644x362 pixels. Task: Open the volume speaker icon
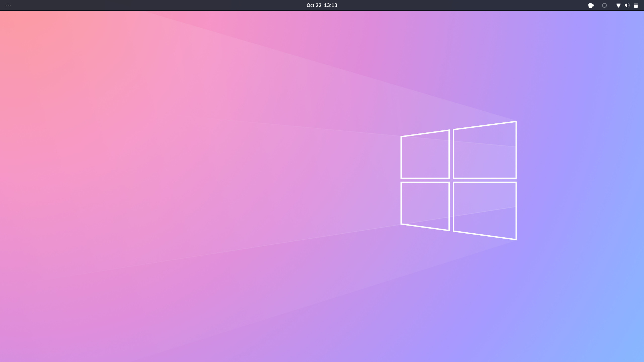pos(627,5)
